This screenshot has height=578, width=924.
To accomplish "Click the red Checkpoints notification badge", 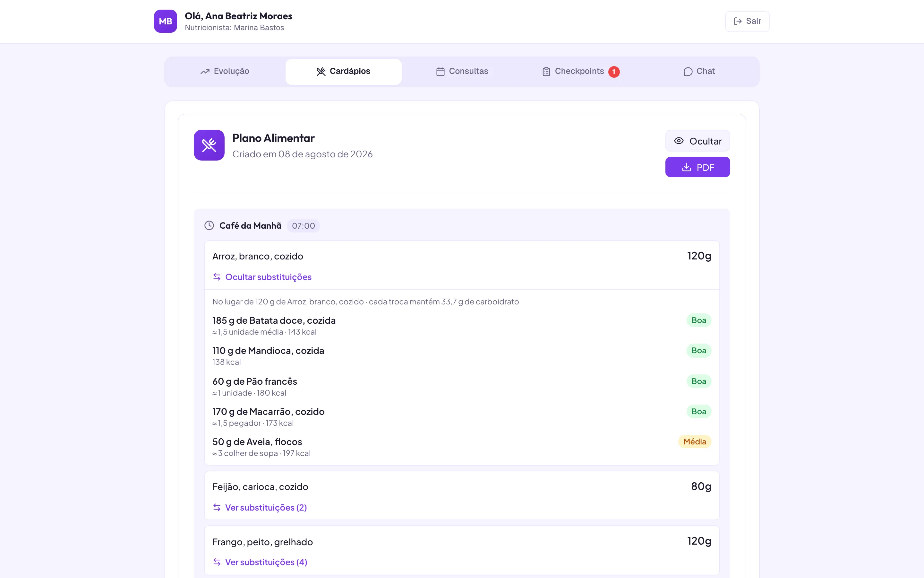I will 613,72.
